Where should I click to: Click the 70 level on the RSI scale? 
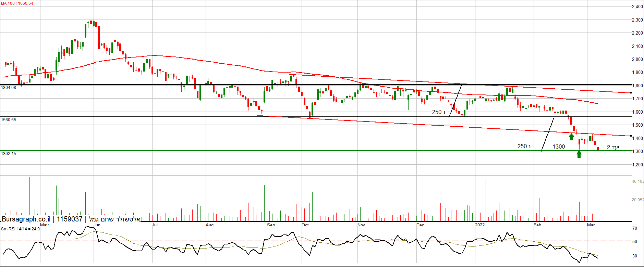pyautogui.click(x=635, y=228)
